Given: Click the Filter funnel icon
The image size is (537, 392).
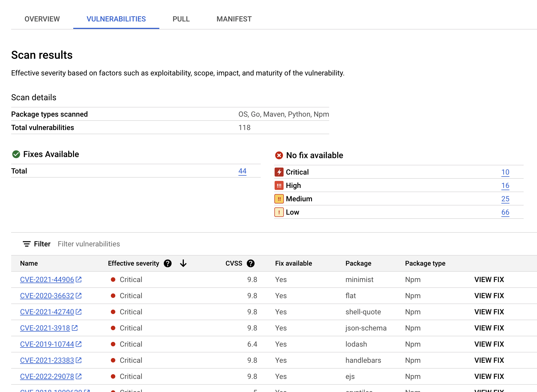Looking at the screenshot, I should click(x=26, y=244).
